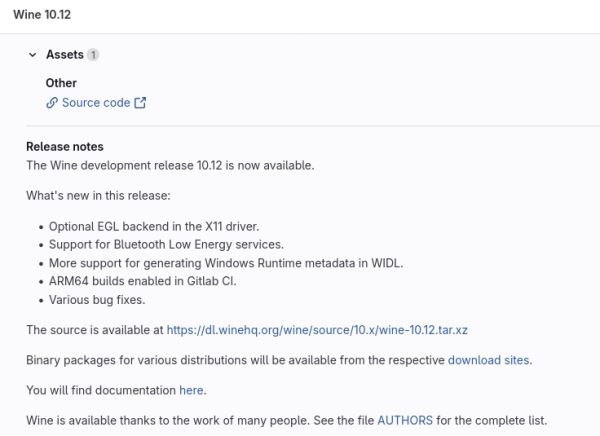
Task: Open the documentation 'here' link
Action: coord(191,390)
